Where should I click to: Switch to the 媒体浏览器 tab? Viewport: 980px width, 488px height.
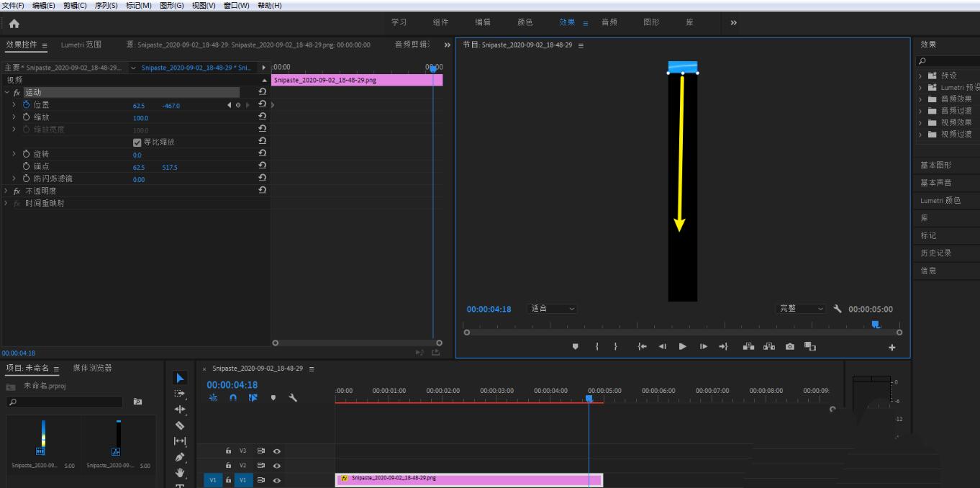(x=92, y=368)
